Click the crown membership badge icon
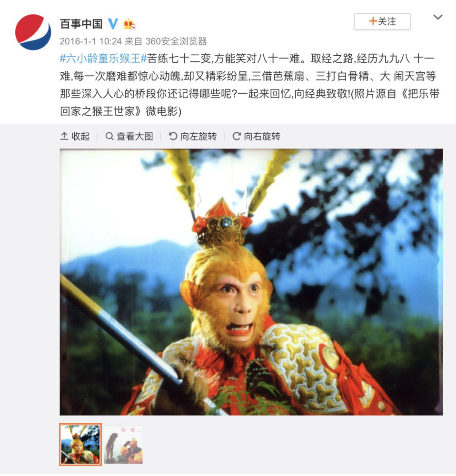Screen dimensions: 456x476 [129, 24]
